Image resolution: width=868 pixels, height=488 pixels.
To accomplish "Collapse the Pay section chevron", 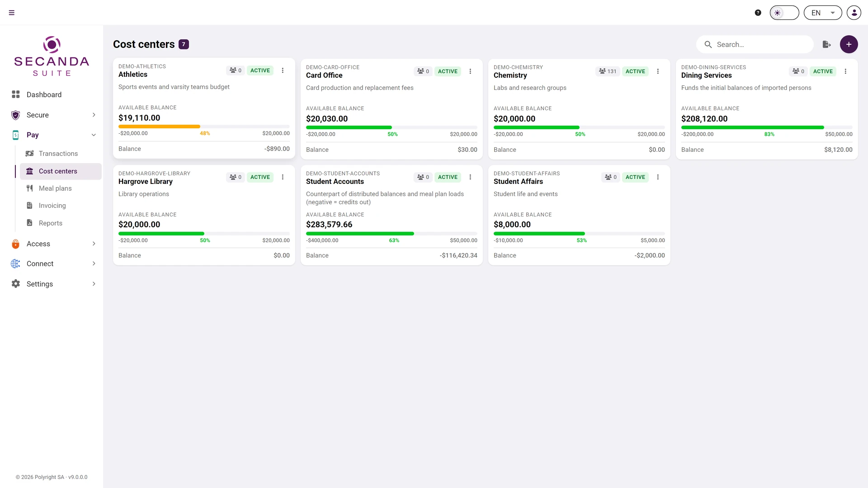I will coord(94,135).
